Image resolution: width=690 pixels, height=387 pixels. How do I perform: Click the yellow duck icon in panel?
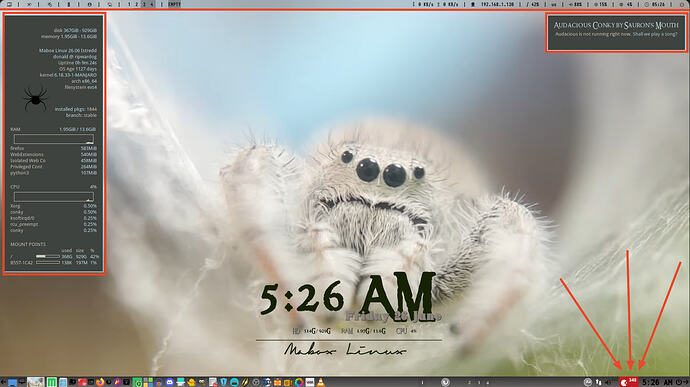point(191,382)
